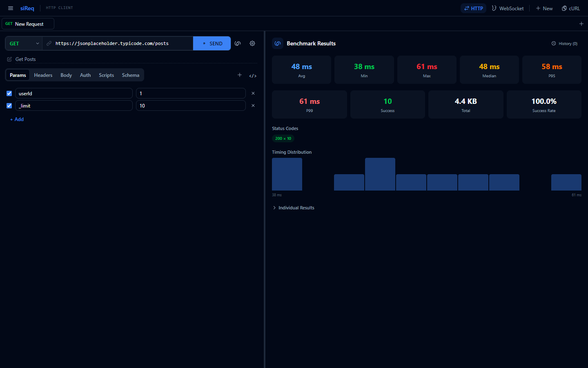This screenshot has width=588, height=368.
Task: Click the 58 ms P95 card
Action: coord(552,70)
